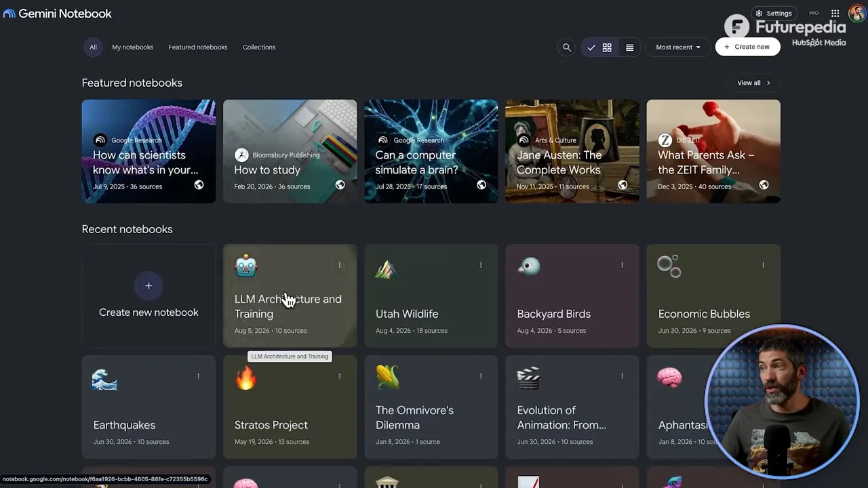Viewport: 868px width, 488px height.
Task: Open the three-dot menu on The Omnivore's Dilemma
Action: (x=481, y=376)
